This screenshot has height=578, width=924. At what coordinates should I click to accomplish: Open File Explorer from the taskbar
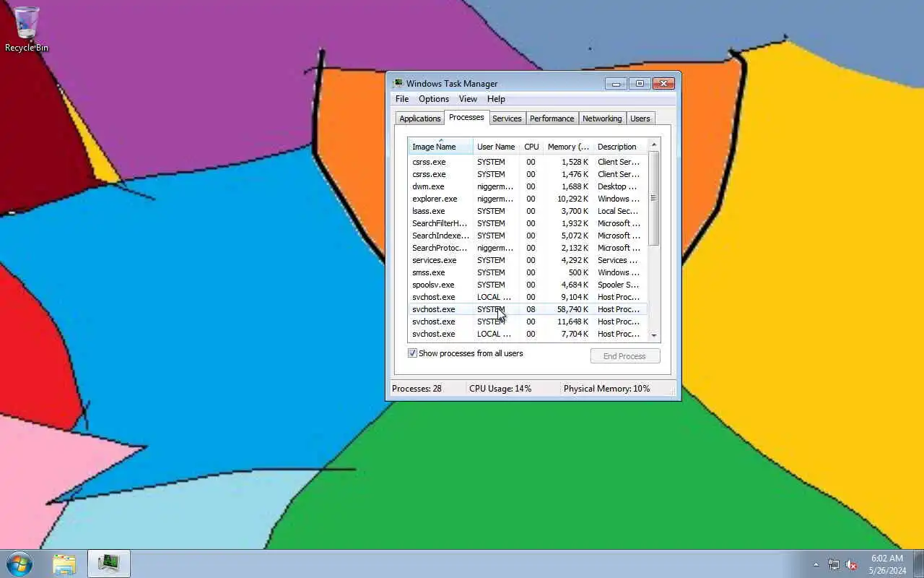[64, 564]
